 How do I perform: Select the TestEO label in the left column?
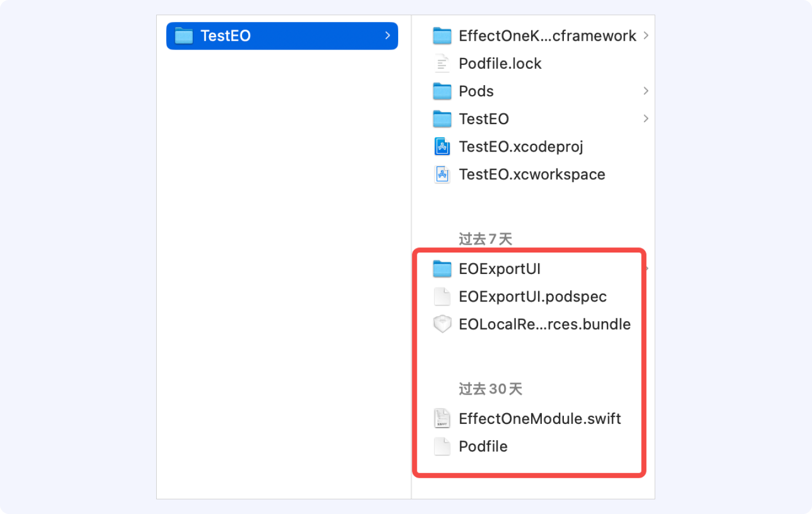click(226, 36)
